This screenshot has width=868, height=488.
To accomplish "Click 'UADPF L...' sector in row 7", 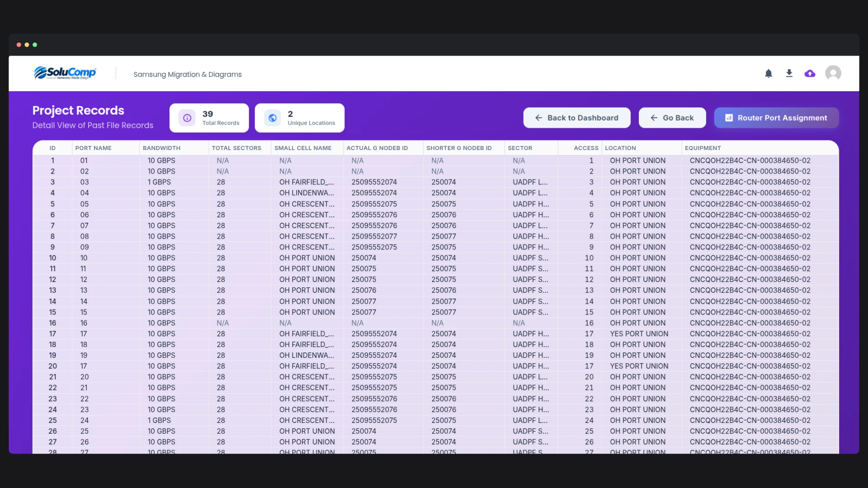I will (x=530, y=225).
